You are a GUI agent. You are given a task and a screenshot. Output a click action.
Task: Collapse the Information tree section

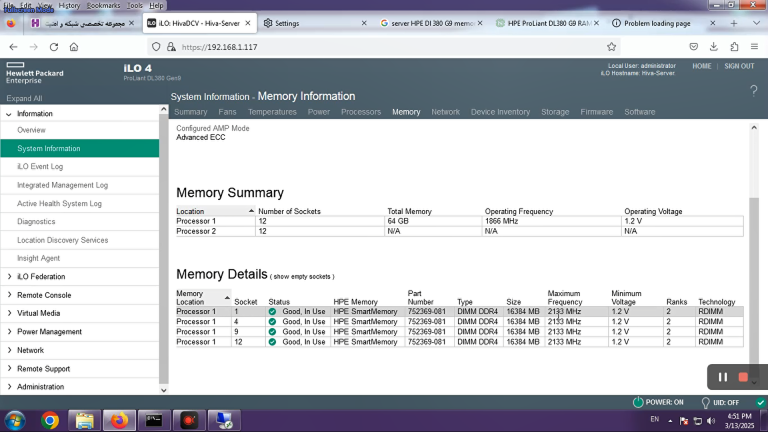point(9,114)
